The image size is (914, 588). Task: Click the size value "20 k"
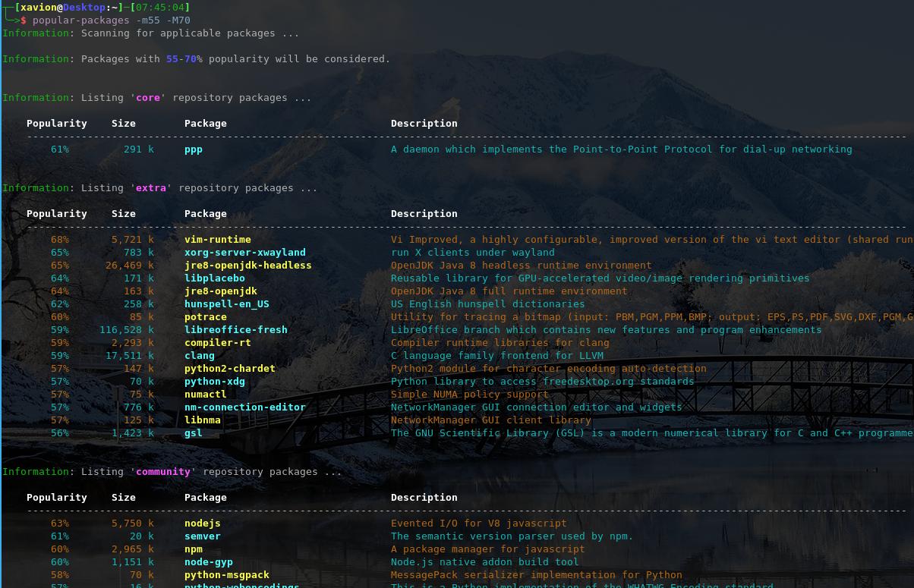point(142,536)
